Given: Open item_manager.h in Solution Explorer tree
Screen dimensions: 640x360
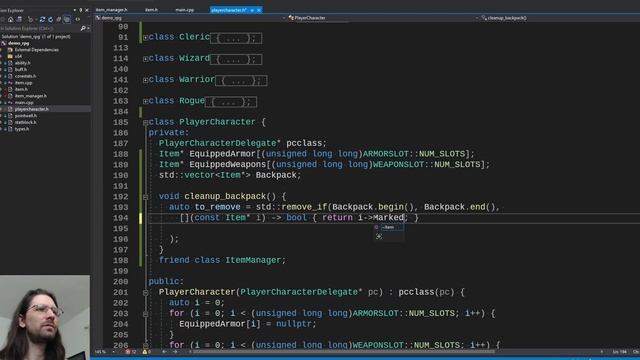Looking at the screenshot, I should (x=31, y=96).
